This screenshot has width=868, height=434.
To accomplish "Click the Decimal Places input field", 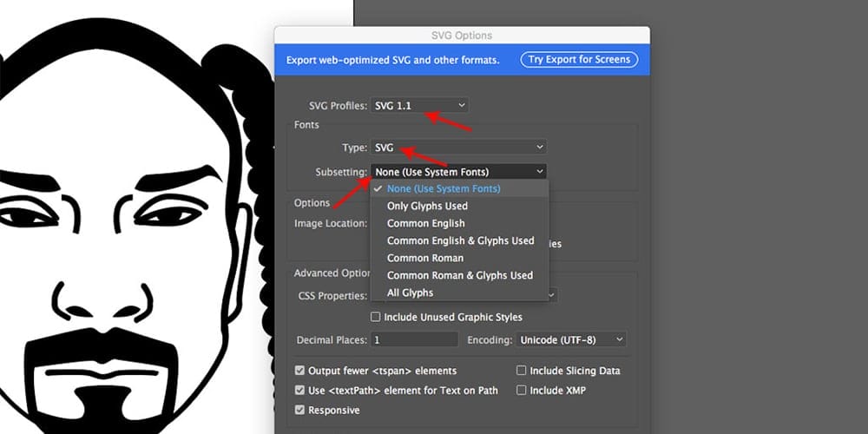I will coord(415,339).
